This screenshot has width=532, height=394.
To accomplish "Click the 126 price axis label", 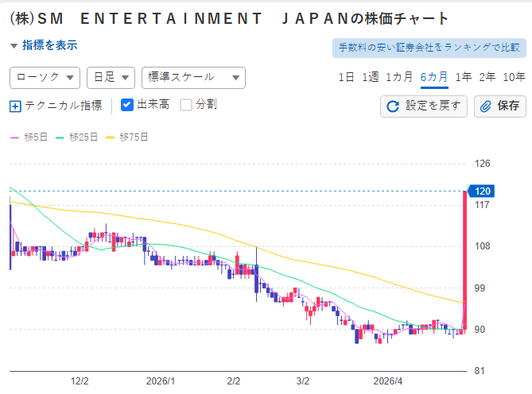I will tap(482, 164).
